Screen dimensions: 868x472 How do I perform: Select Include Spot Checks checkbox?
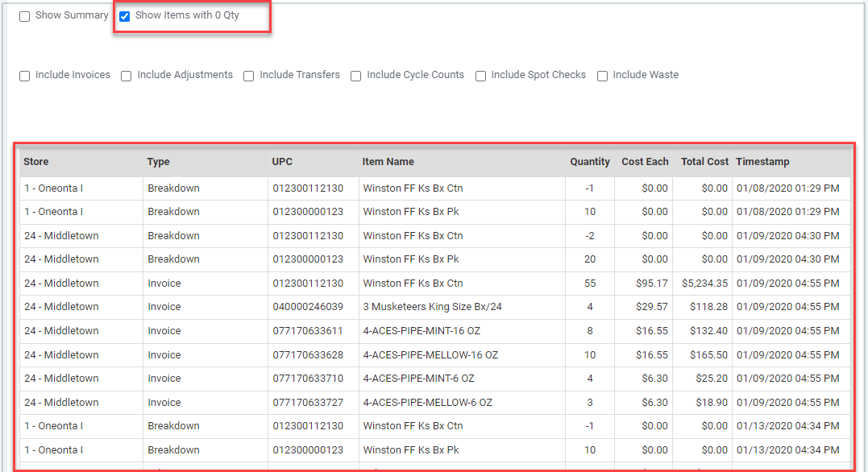point(480,76)
